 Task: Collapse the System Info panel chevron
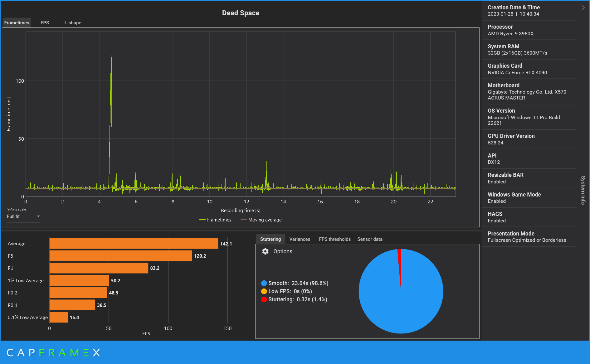coord(583,7)
